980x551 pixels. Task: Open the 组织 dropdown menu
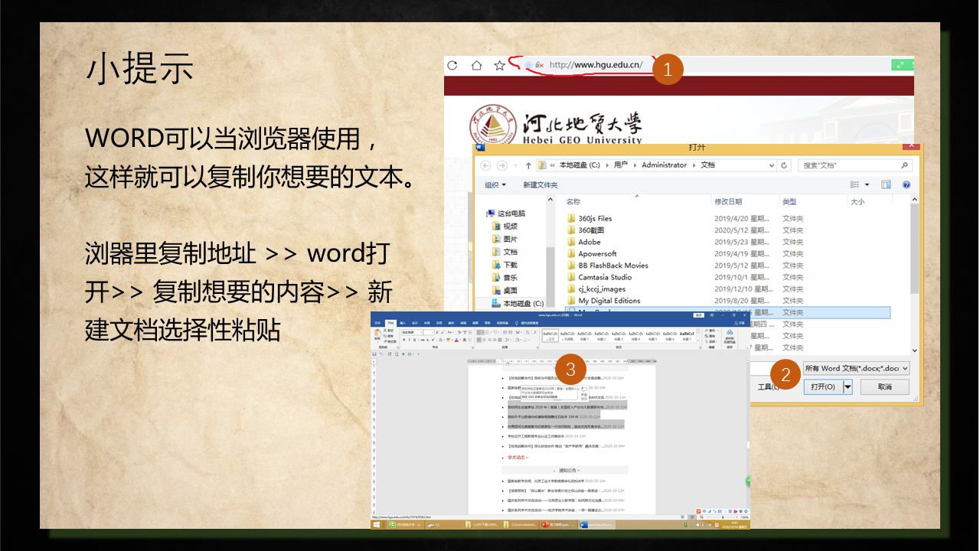click(495, 184)
